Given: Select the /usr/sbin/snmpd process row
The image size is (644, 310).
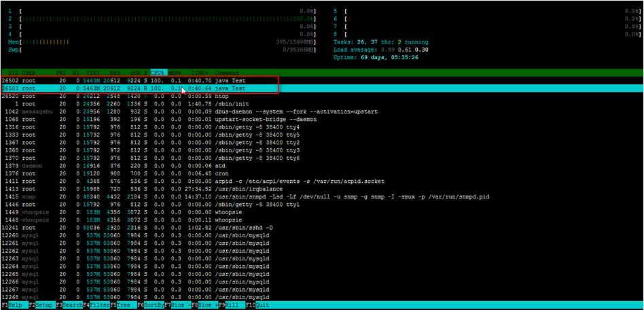Looking at the screenshot, I should [272, 197].
